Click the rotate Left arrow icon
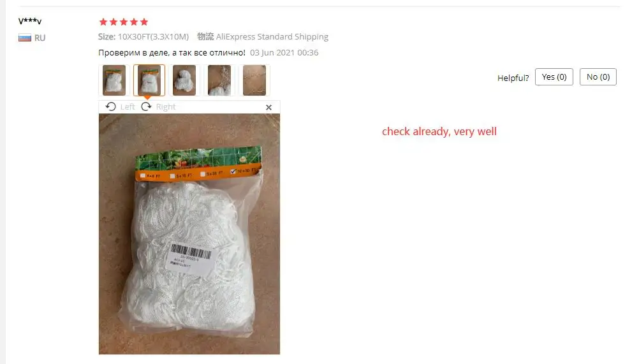Viewport: 632px width, 364px height. coord(110,106)
